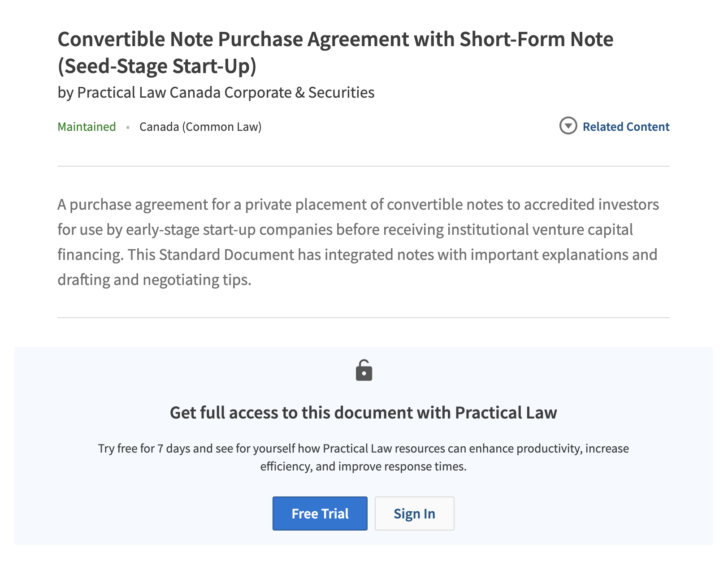
Task: Click the green Maintained status label
Action: click(x=87, y=127)
